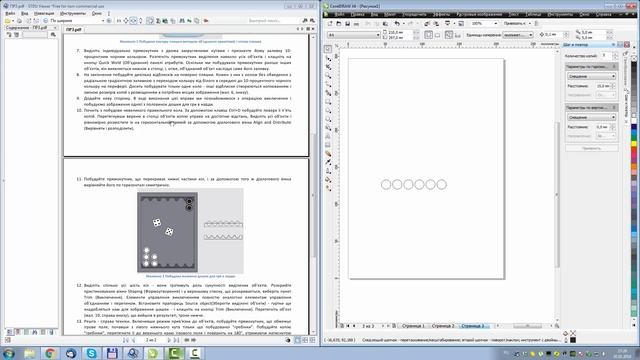Click horizontal distance field in docker

pos(603,86)
